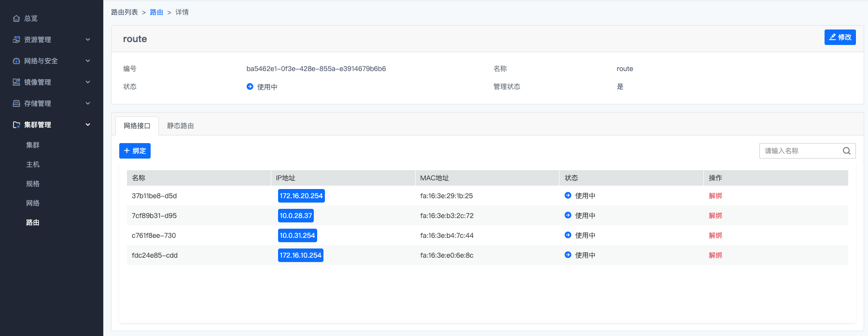Viewport: 868px width, 336px height.
Task: Expand the 资源管理 chevron
Action: (88, 40)
